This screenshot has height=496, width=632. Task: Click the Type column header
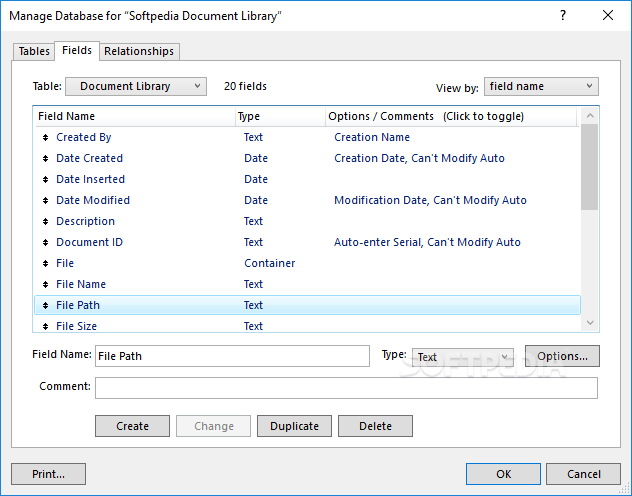click(x=281, y=116)
